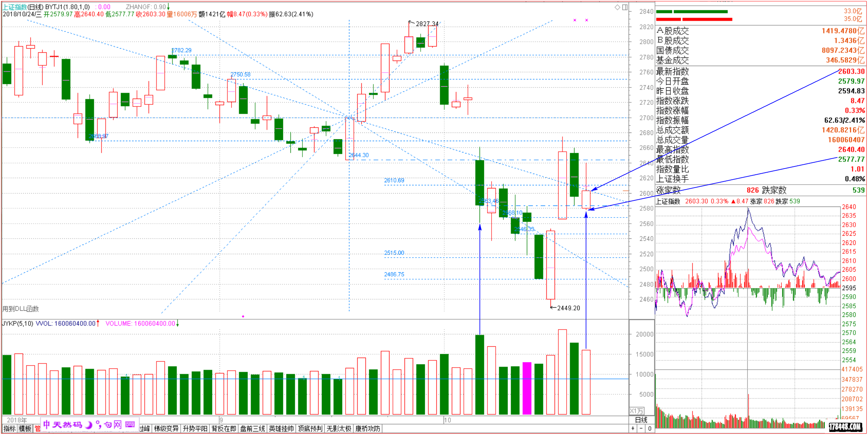Select the 无影太极 indicator tab

point(339,428)
